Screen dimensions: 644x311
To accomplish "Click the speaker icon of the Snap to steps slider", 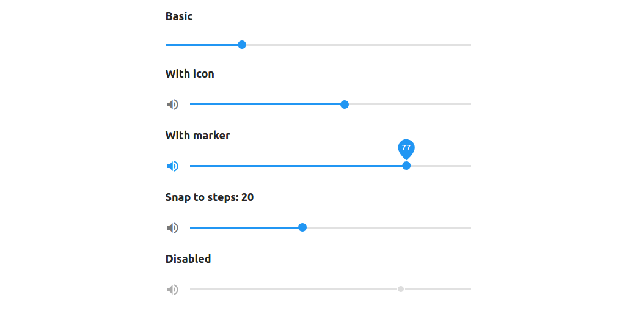I will 172,228.
